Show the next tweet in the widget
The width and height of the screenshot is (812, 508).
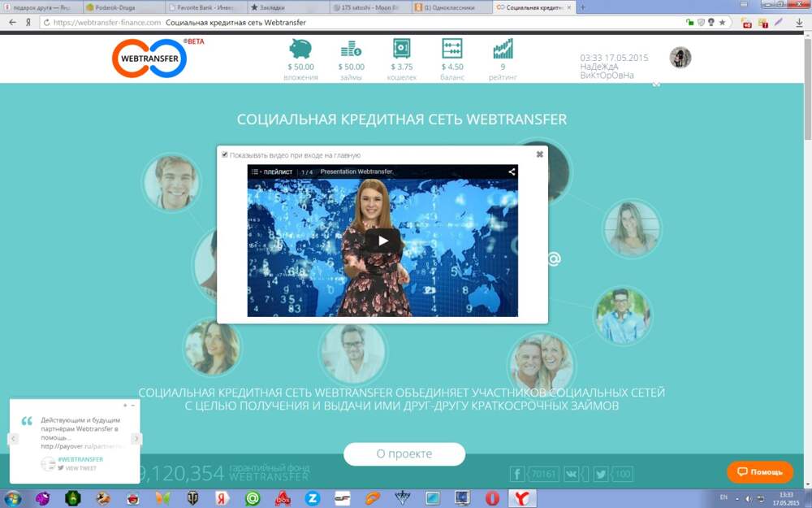coord(136,439)
